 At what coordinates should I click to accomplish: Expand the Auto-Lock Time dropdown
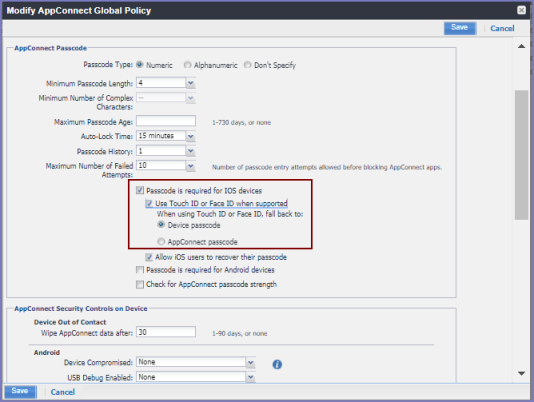[x=191, y=136]
